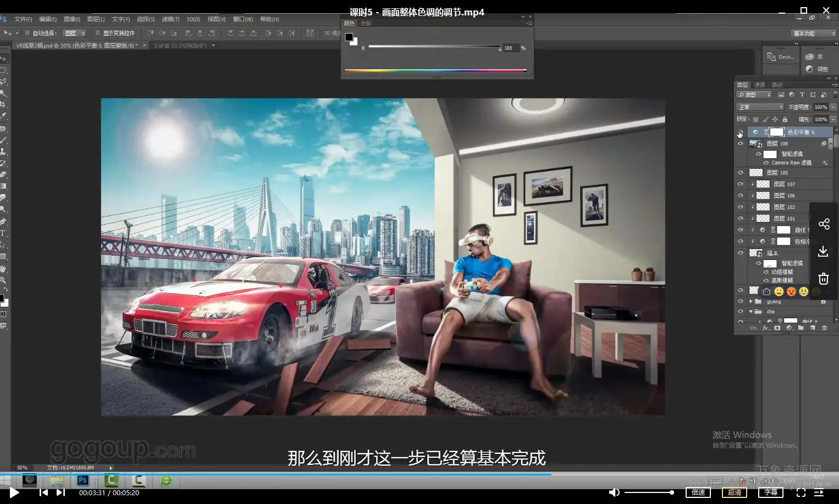The width and height of the screenshot is (839, 504).
Task: Enable the 显示变换控件 checkbox
Action: click(98, 33)
